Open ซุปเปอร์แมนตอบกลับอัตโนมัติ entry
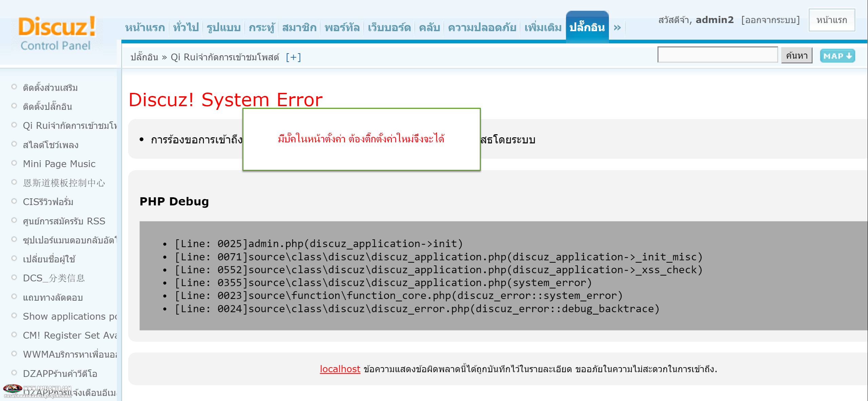 pos(70,240)
